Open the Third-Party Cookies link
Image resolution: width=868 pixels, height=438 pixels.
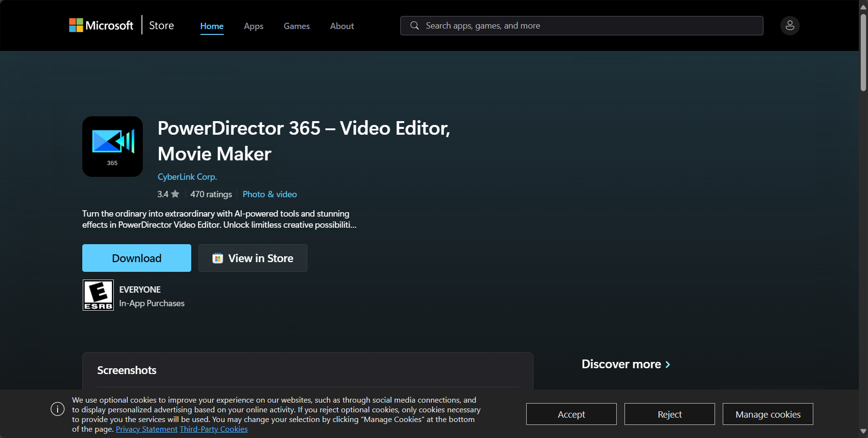[213, 429]
